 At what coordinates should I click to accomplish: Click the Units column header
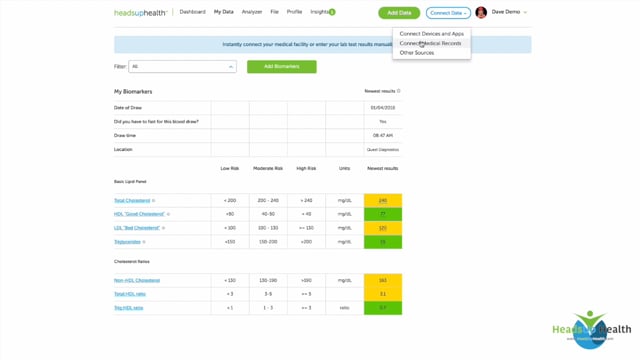coord(344,168)
